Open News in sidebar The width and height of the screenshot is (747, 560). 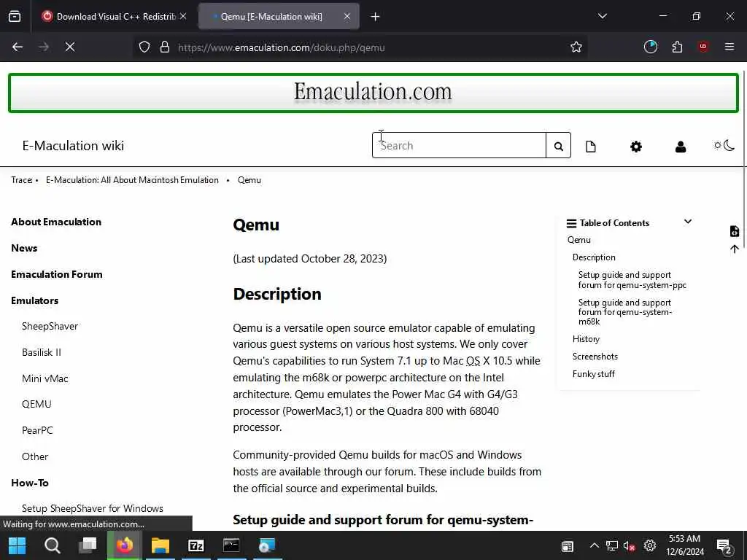coord(24,248)
